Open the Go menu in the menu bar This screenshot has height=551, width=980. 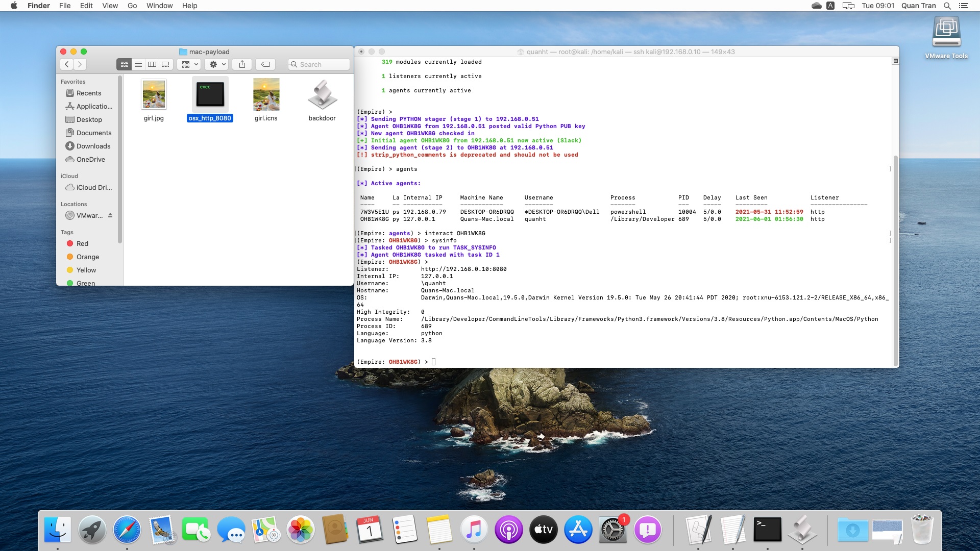click(132, 6)
